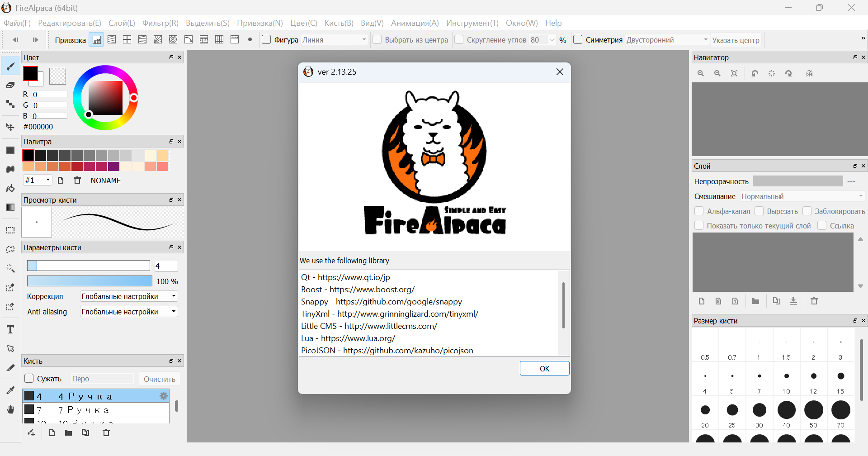Choose the Hand pan tool
Screen dimensions: 868x456
pos(10,409)
